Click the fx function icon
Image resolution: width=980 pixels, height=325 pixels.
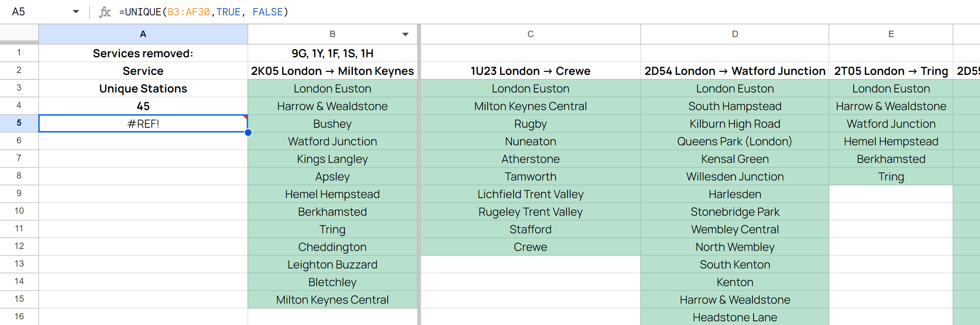105,12
